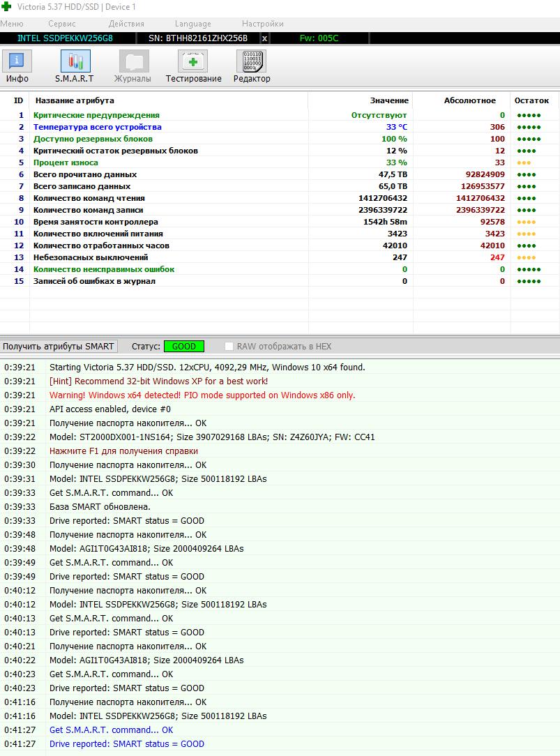
Task: Select Количество отработанных часов row
Action: 280,245
